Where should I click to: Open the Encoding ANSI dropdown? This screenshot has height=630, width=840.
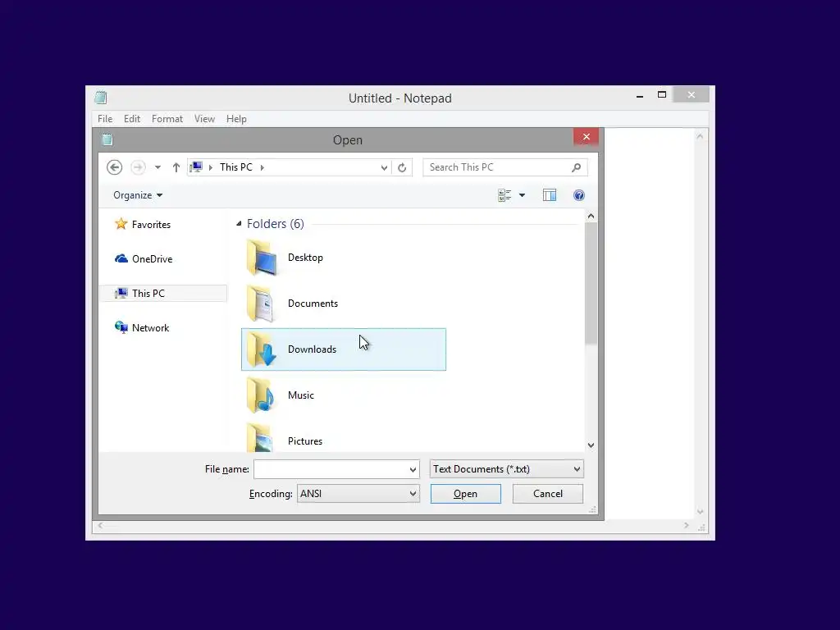coord(358,494)
